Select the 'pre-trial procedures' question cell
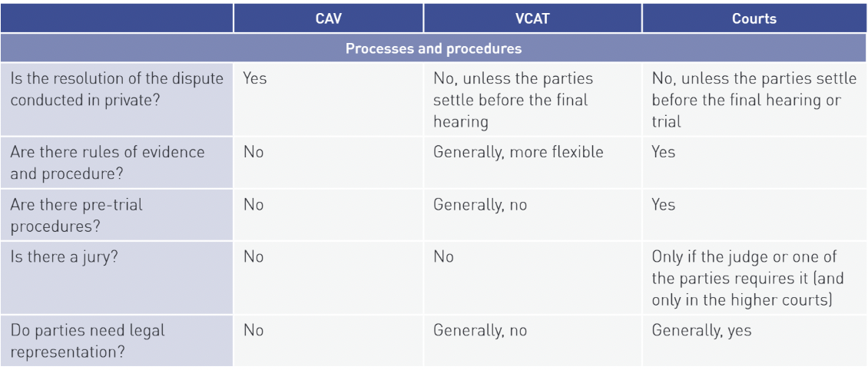This screenshot has width=868, height=370. click(x=76, y=215)
